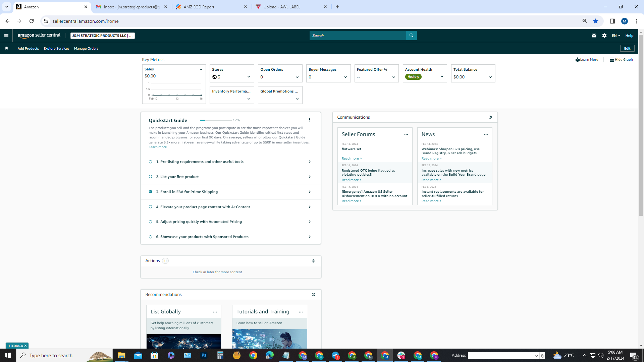
Task: Open the Settings gear icon
Action: pyautogui.click(x=604, y=36)
